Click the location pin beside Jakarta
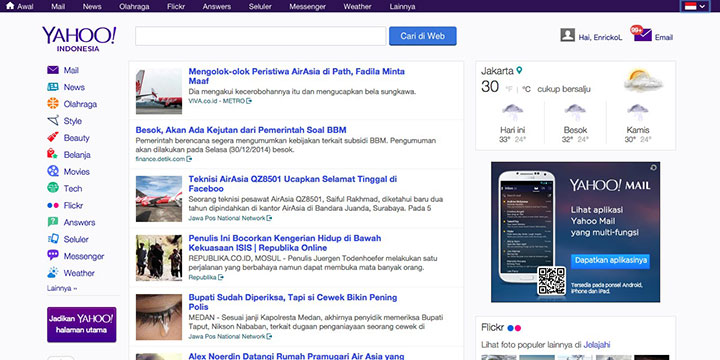This screenshot has width=720, height=360. click(x=519, y=71)
